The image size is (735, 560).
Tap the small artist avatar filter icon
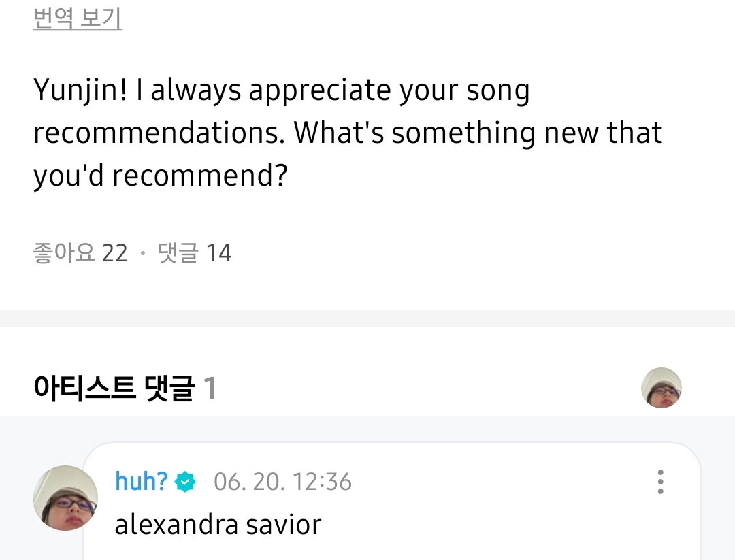(661, 388)
